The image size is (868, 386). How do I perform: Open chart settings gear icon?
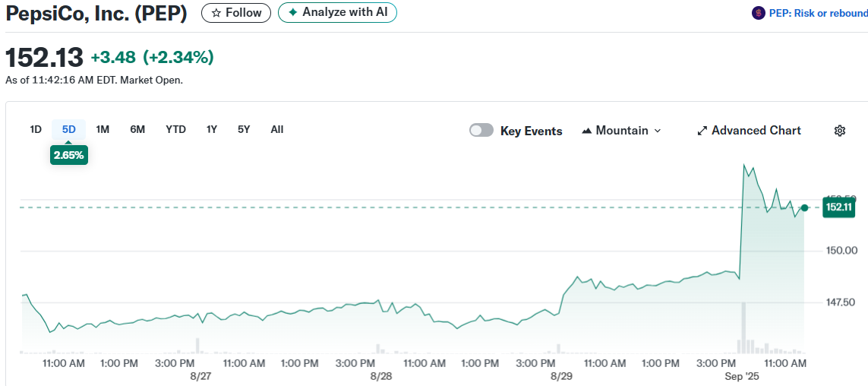click(839, 131)
